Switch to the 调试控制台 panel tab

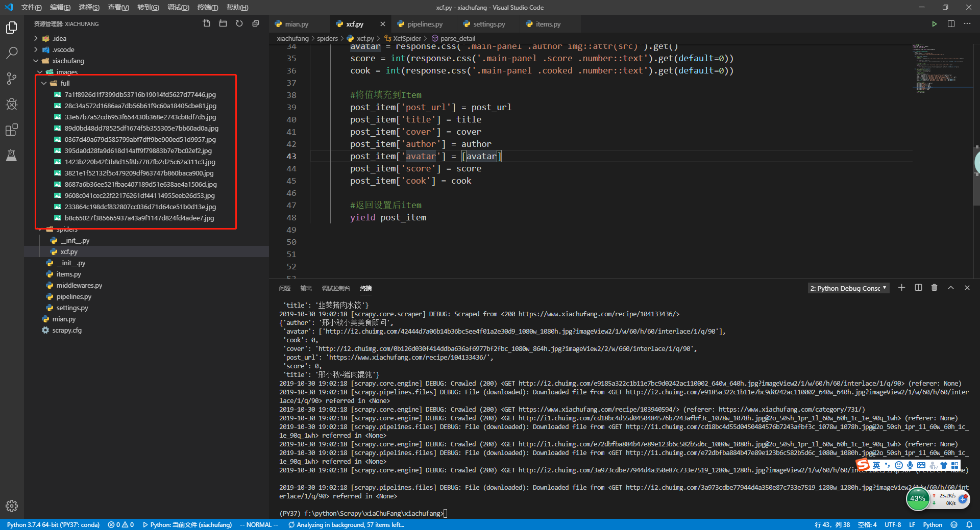coord(336,288)
